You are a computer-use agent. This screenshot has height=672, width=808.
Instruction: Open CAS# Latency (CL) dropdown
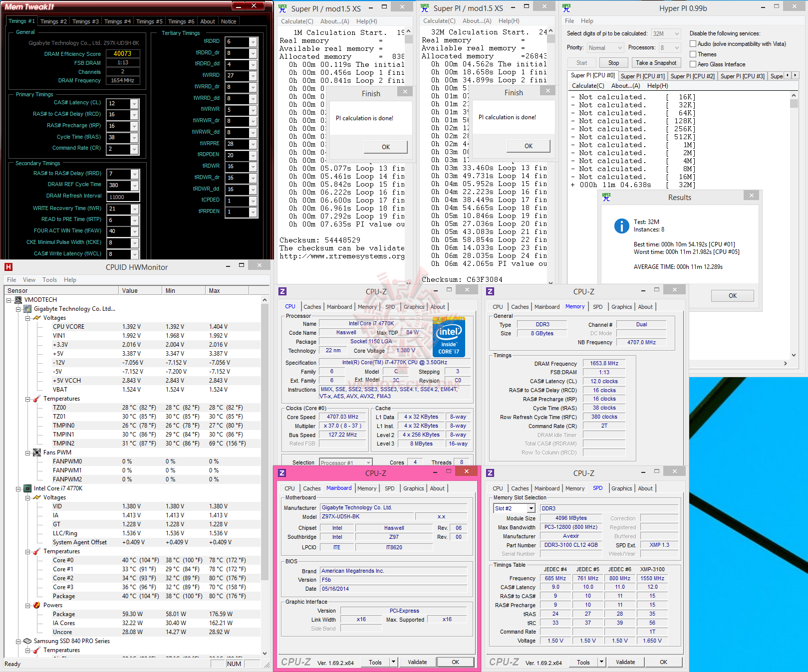(x=134, y=104)
